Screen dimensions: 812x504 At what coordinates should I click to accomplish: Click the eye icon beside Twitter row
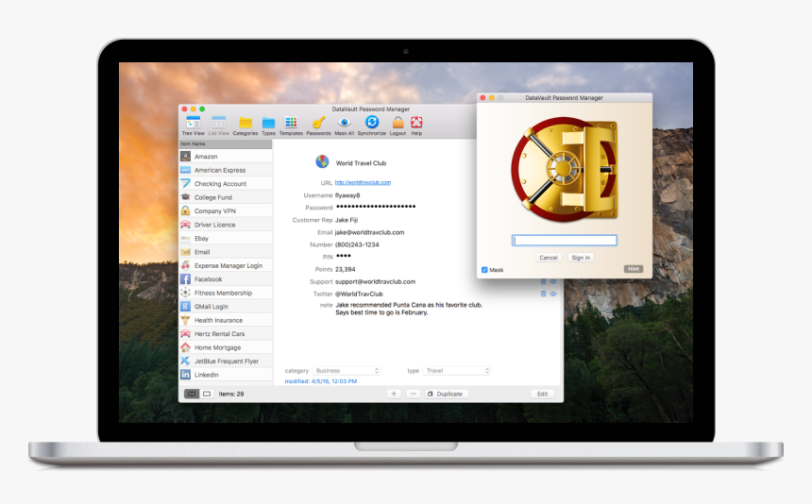pyautogui.click(x=553, y=294)
